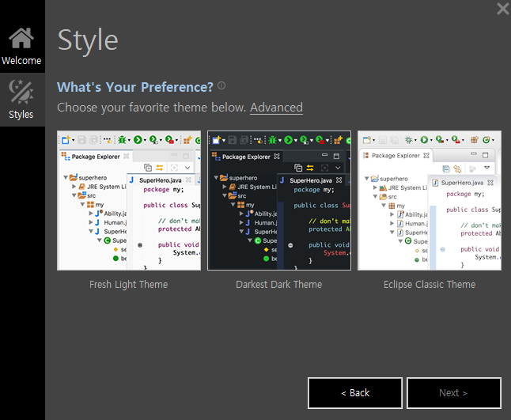This screenshot has width=511, height=420.
Task: Click the info icon beside What's Your Preference
Action: (x=221, y=85)
